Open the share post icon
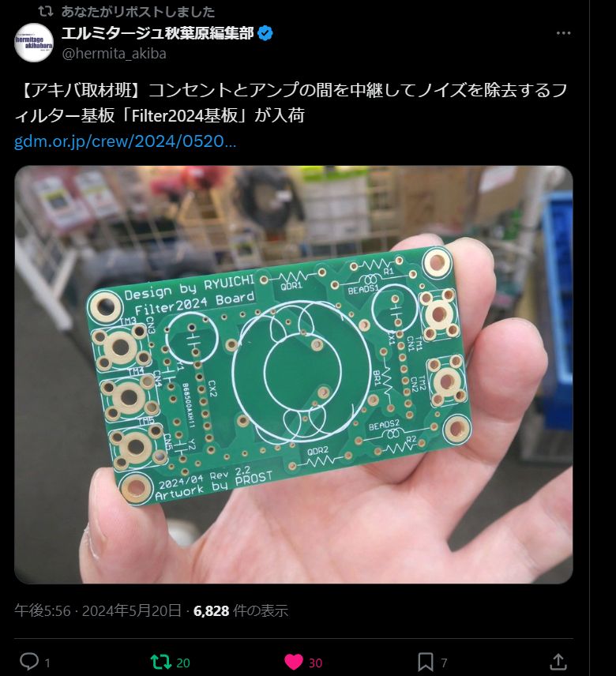 558,661
